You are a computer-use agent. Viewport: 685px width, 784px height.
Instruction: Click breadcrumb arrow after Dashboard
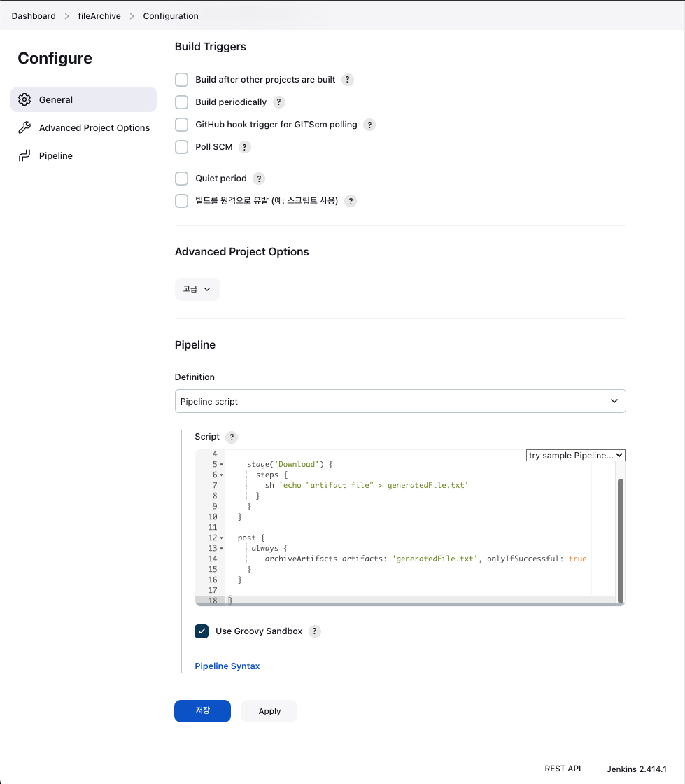coord(67,16)
